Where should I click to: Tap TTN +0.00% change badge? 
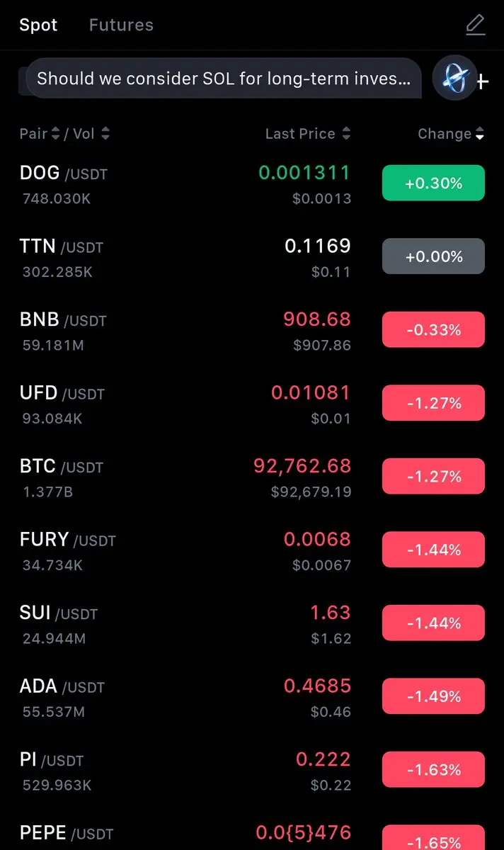[433, 256]
